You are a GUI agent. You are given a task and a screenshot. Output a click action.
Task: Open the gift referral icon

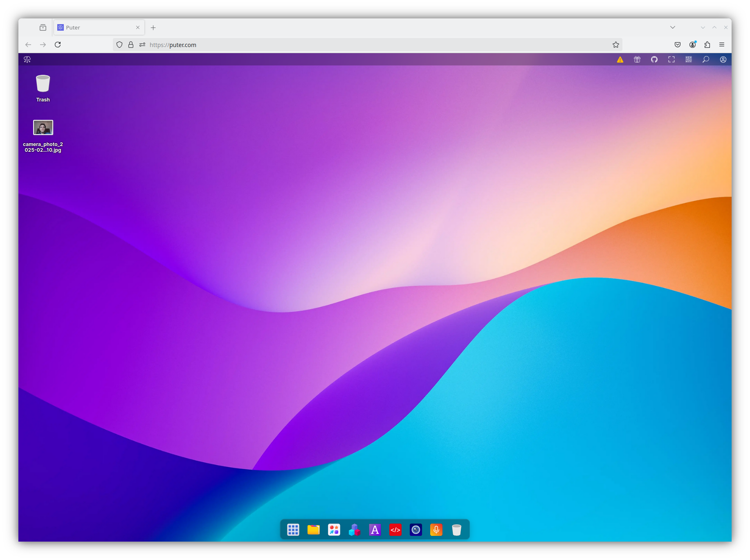pyautogui.click(x=637, y=59)
